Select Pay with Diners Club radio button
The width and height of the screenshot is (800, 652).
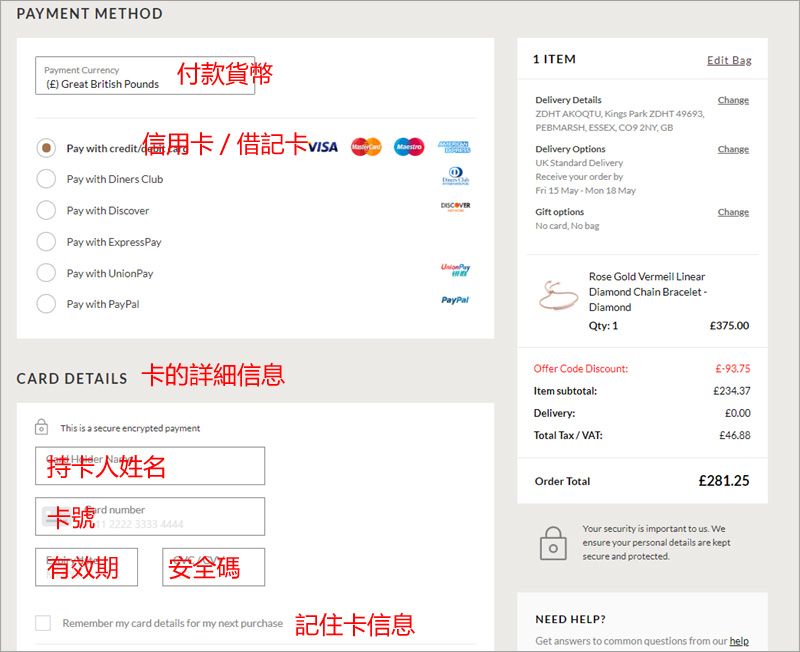(46, 179)
